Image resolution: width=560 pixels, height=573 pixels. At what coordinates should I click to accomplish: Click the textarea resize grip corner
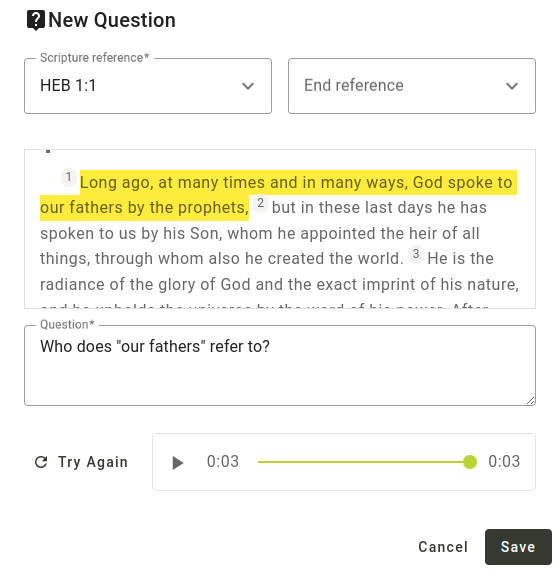pyautogui.click(x=531, y=401)
